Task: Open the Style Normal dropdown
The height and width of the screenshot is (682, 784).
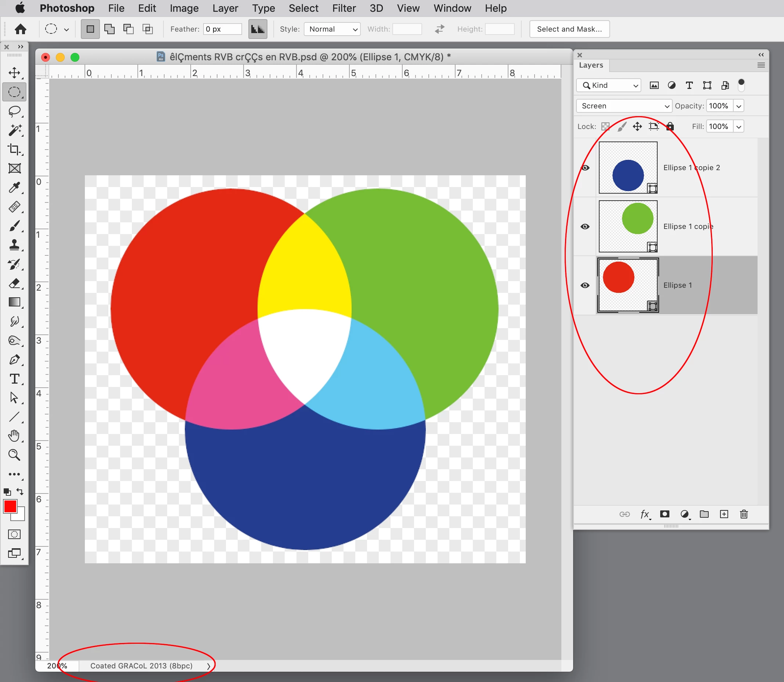Action: [332, 29]
